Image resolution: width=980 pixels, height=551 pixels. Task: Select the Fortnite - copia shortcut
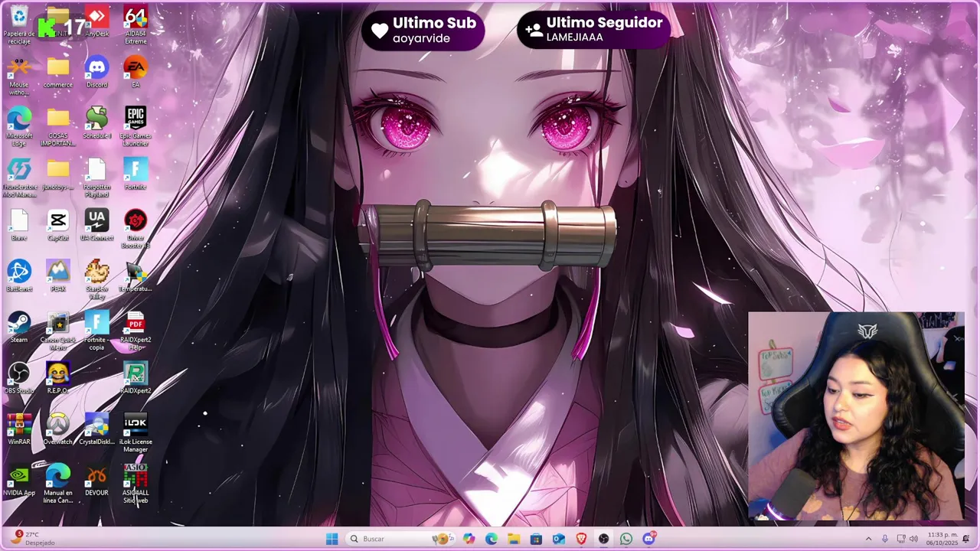pyautogui.click(x=96, y=331)
